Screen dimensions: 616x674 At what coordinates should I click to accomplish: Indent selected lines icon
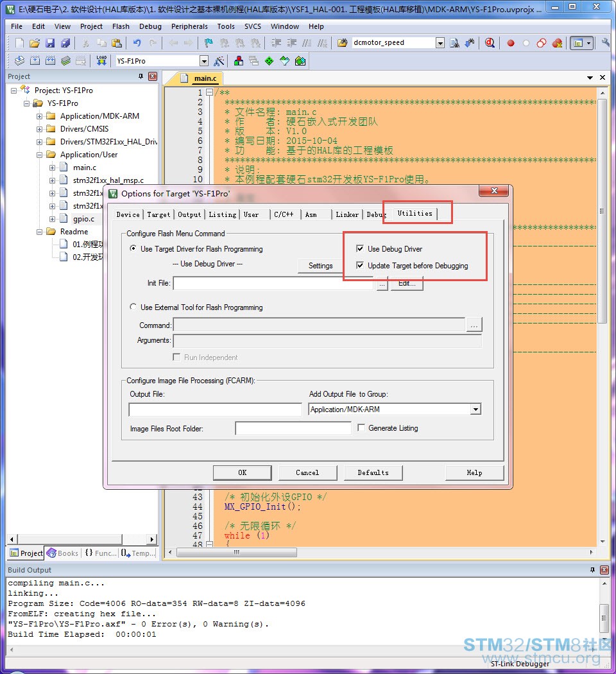(x=276, y=42)
